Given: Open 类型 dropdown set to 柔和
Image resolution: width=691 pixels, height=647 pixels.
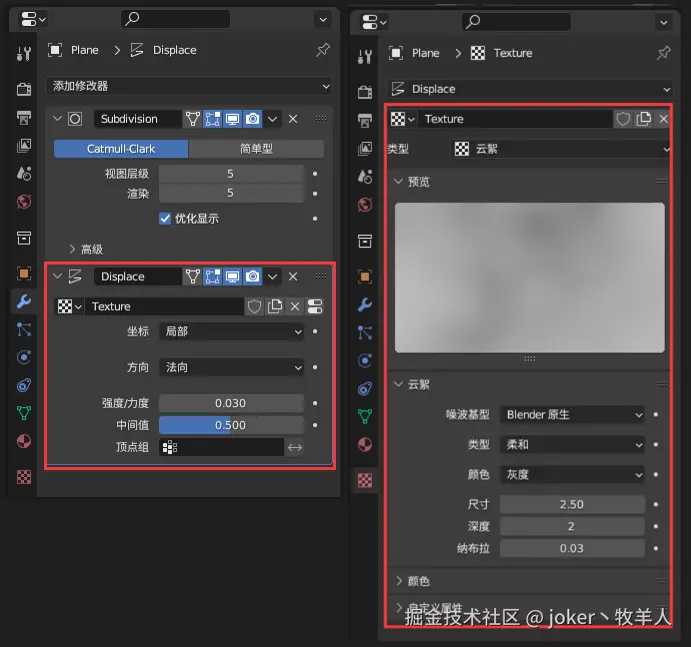Looking at the screenshot, I should (572, 445).
